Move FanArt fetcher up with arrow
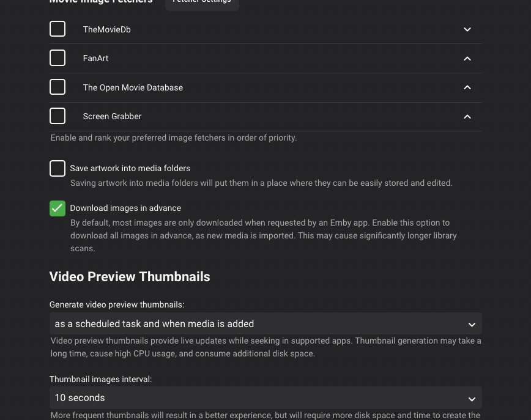The height and width of the screenshot is (420, 531). pyautogui.click(x=467, y=59)
